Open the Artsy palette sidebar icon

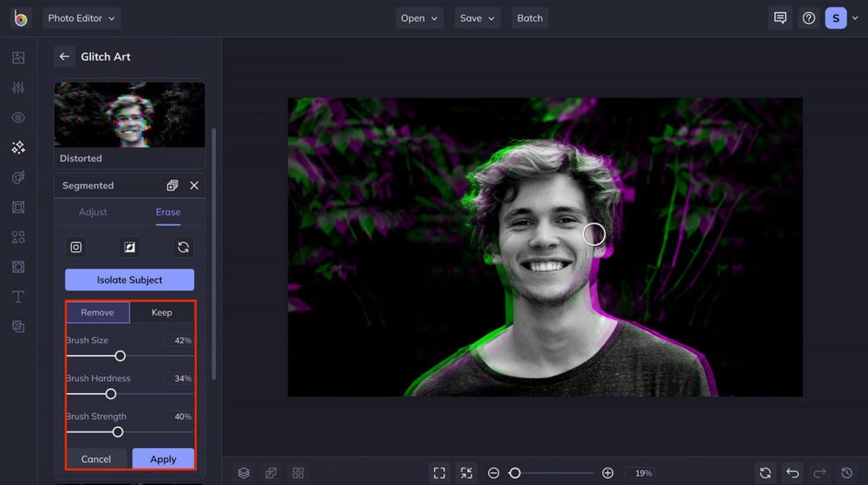coord(18,178)
